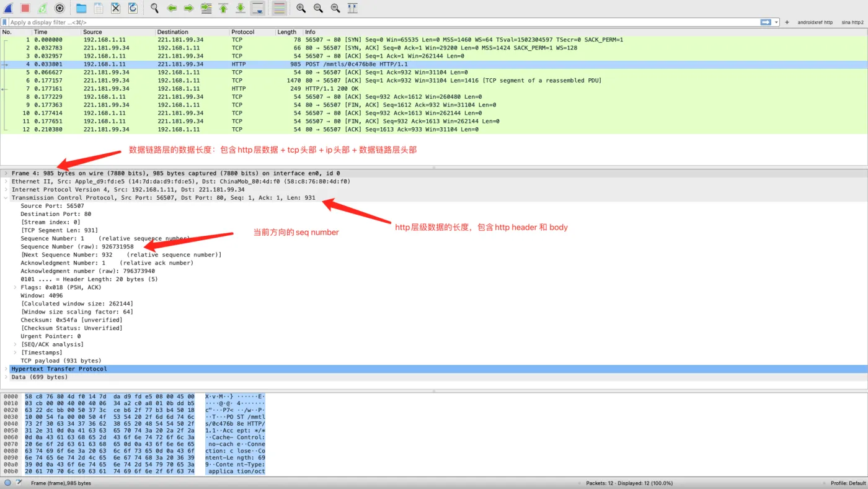Image resolution: width=868 pixels, height=489 pixels.
Task: Reload the capture file
Action: (133, 8)
